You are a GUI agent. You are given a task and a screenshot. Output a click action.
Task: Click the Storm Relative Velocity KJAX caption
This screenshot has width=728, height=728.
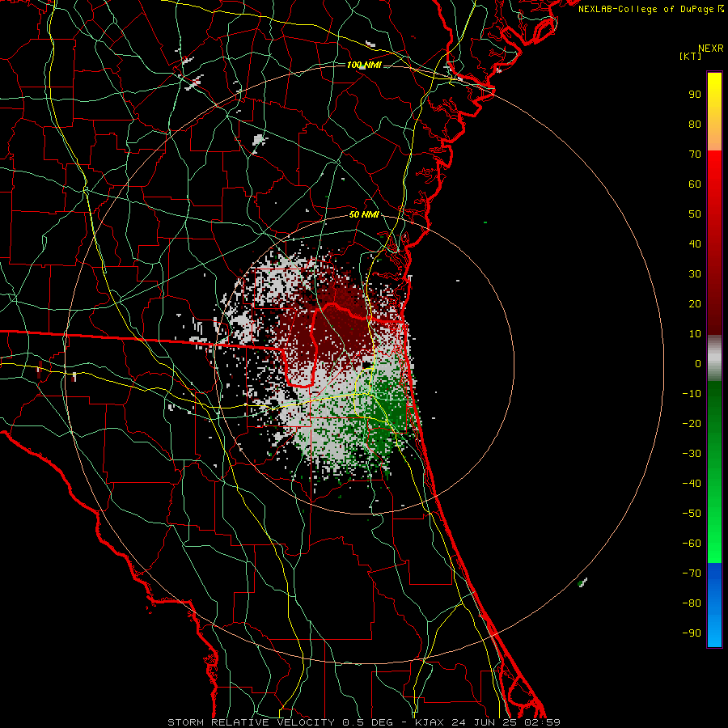click(x=364, y=722)
